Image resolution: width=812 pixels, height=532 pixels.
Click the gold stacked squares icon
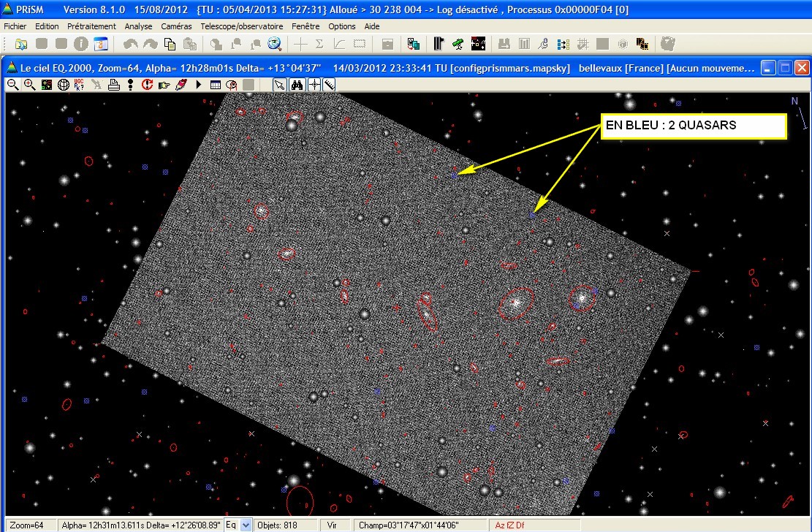(x=642, y=44)
